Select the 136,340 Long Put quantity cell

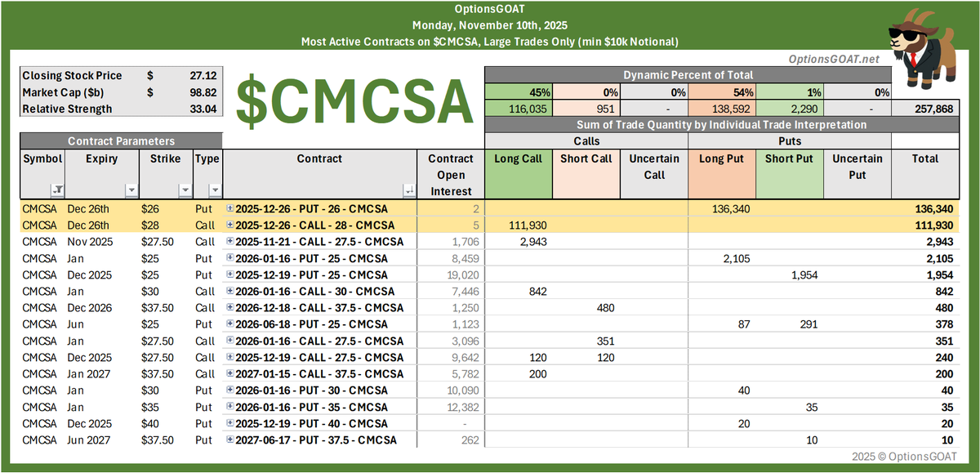(x=722, y=208)
